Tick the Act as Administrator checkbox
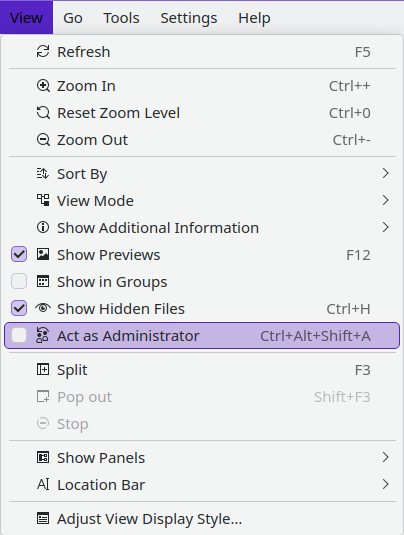404x535 pixels. click(x=19, y=335)
